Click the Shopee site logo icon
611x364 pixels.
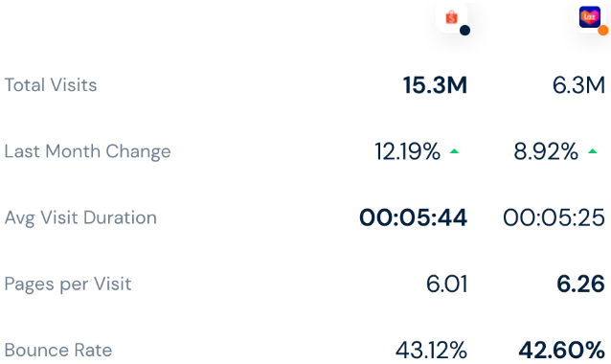(451, 17)
